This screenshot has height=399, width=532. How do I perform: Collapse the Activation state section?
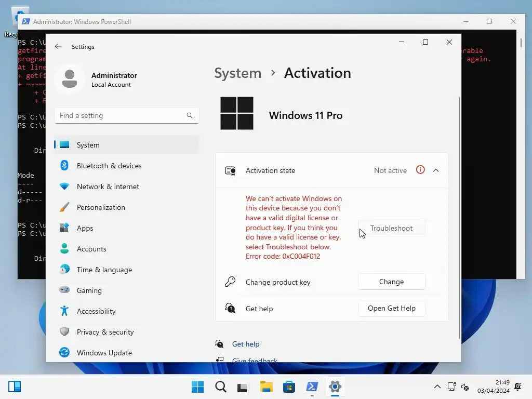[x=436, y=170]
